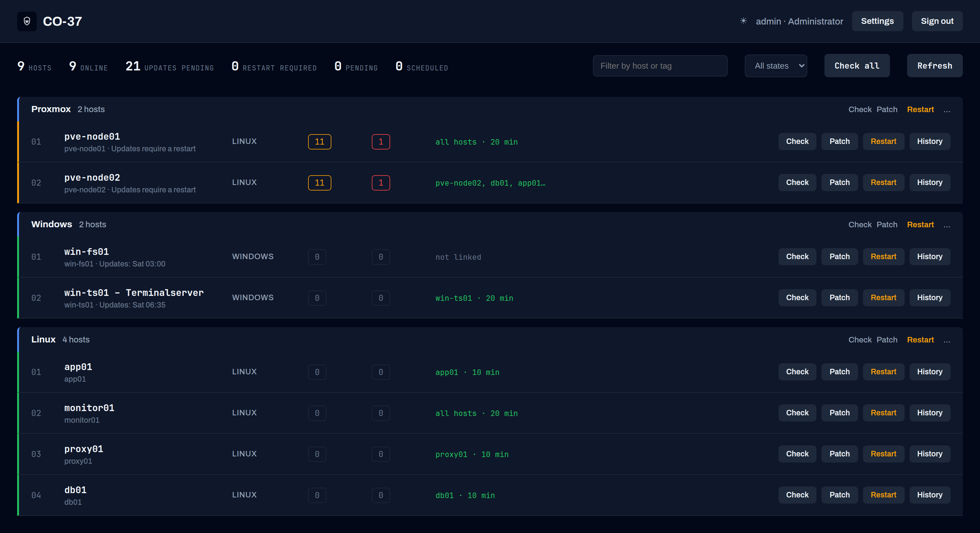Check host win-fs01
Viewport: 980px width, 533px height.
point(797,257)
